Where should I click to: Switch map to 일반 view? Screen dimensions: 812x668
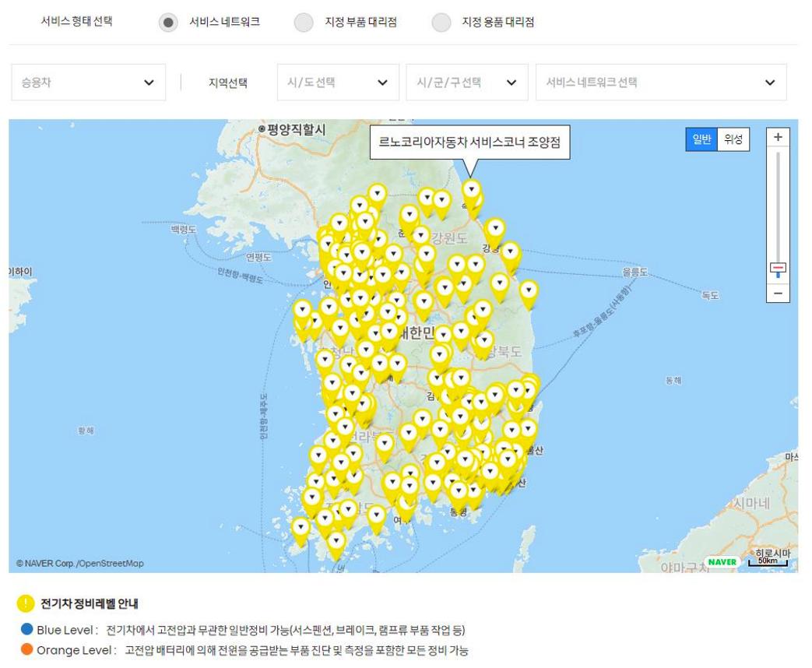(701, 139)
